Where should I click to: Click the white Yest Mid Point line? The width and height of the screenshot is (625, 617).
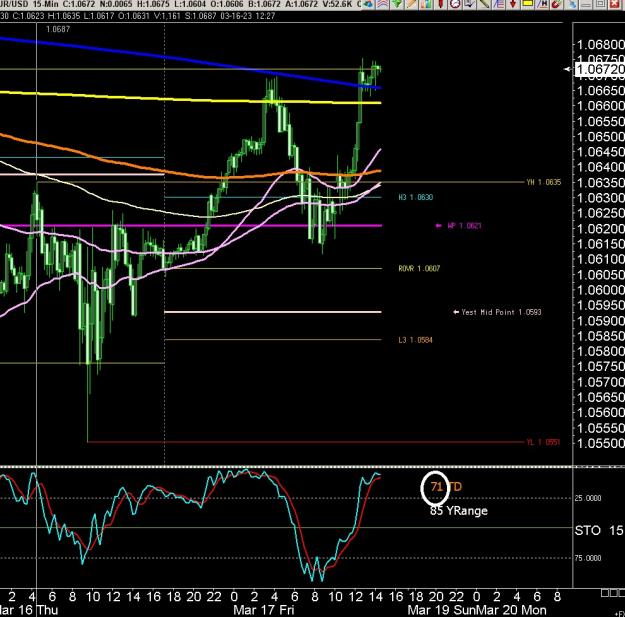click(x=273, y=312)
